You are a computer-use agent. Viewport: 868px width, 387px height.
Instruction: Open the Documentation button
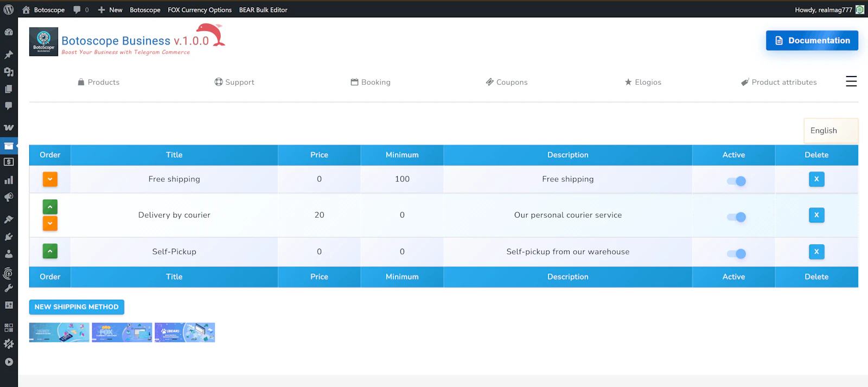[812, 40]
